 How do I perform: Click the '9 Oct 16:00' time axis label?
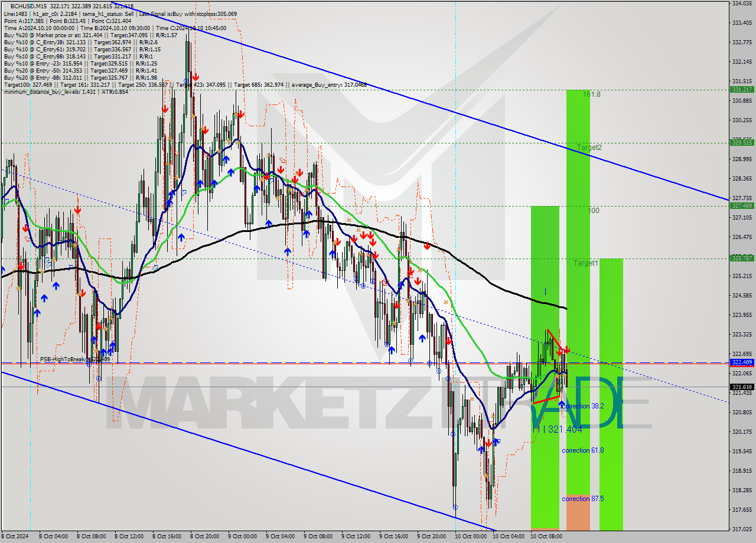click(x=394, y=537)
